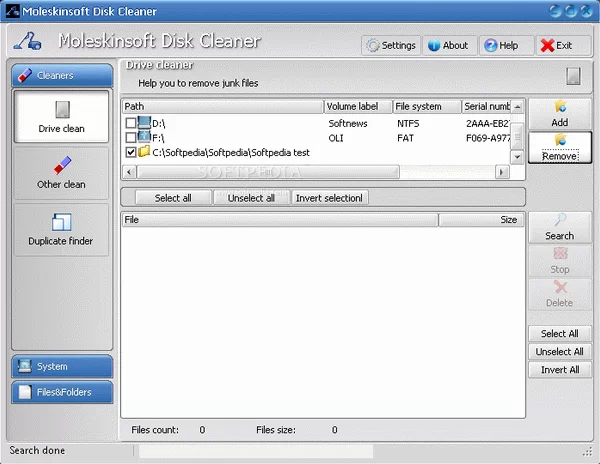The height and width of the screenshot is (464, 600).
Task: Click the Delete X icon
Action: pyautogui.click(x=560, y=287)
